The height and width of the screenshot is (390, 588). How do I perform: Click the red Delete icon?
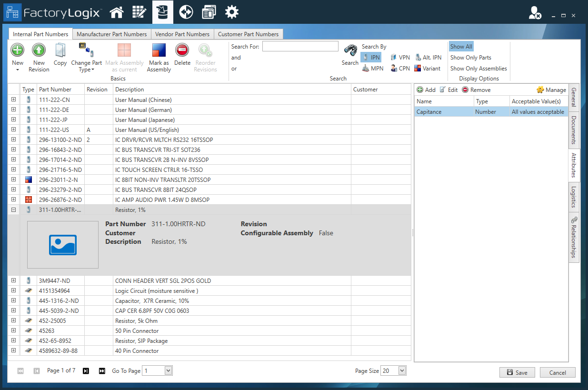pyautogui.click(x=182, y=50)
